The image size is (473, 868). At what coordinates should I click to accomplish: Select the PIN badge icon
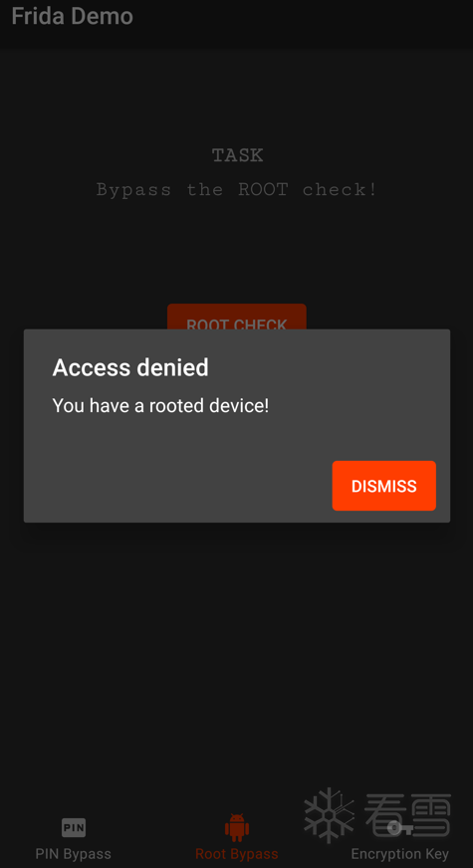[73, 827]
